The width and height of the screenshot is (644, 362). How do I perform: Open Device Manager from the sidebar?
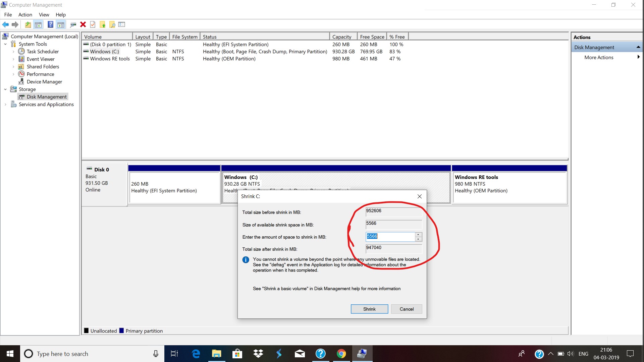tap(44, 81)
